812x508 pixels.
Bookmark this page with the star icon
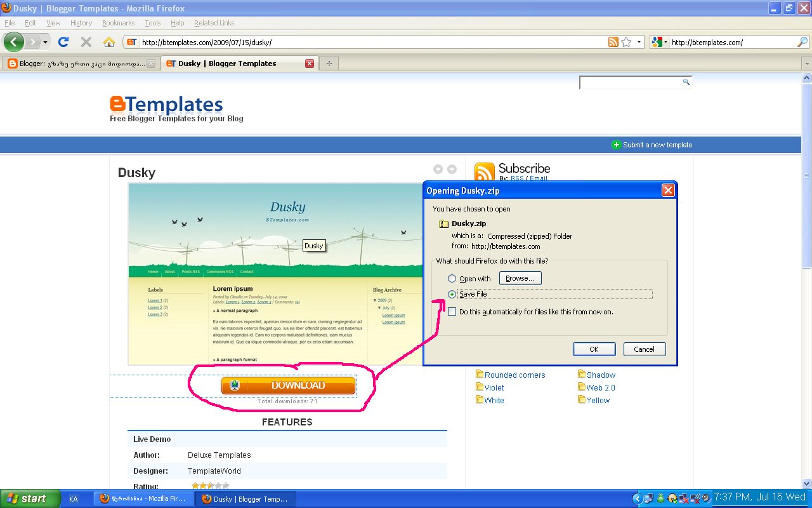click(x=626, y=42)
